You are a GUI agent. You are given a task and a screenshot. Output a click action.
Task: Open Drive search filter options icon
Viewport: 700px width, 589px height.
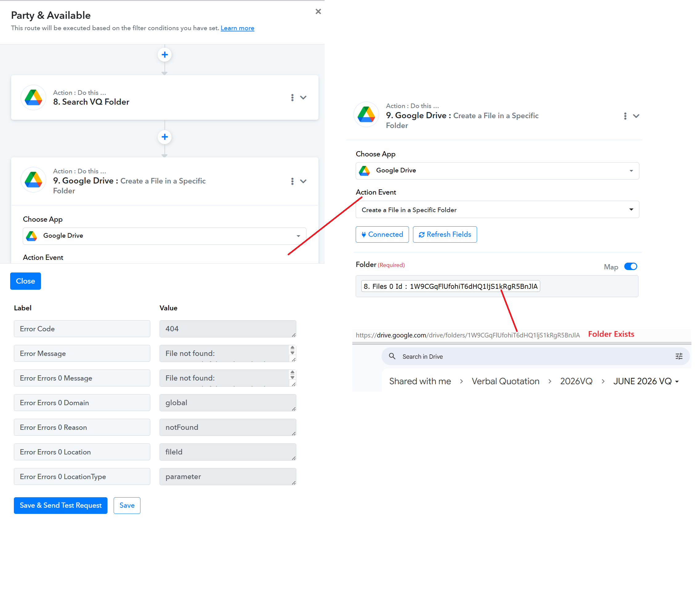coord(679,356)
